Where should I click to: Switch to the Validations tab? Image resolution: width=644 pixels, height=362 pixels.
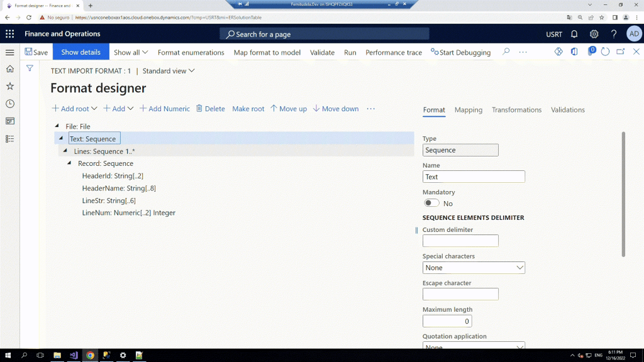pos(567,110)
